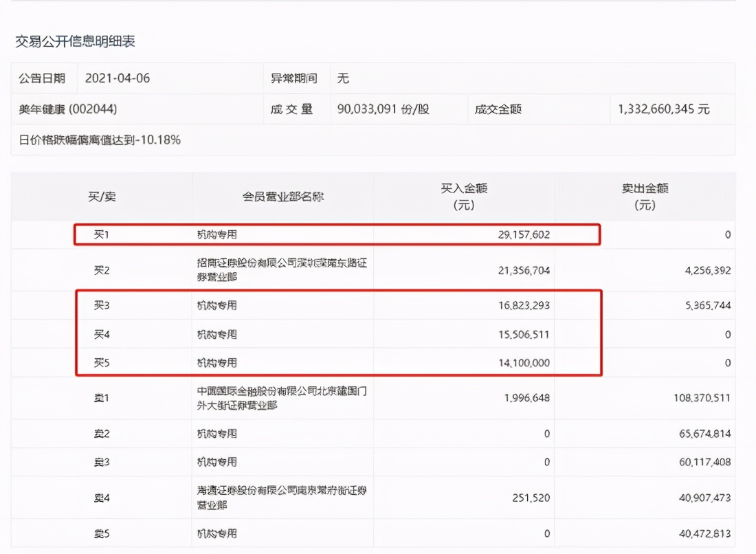
Task: Select the announcement date 2021-04-06
Action: tap(117, 78)
